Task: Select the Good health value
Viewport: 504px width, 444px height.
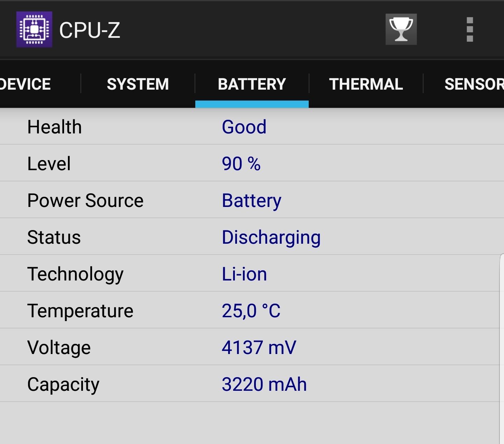Action: 244,127
